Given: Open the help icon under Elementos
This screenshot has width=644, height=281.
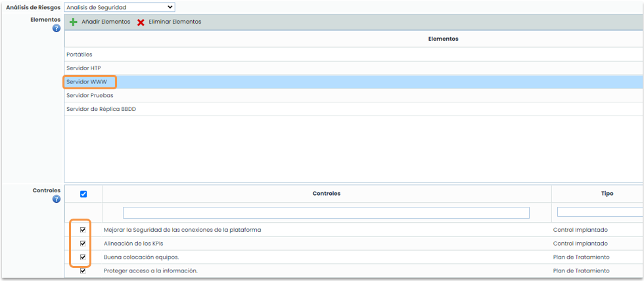Looking at the screenshot, I should (x=57, y=29).
